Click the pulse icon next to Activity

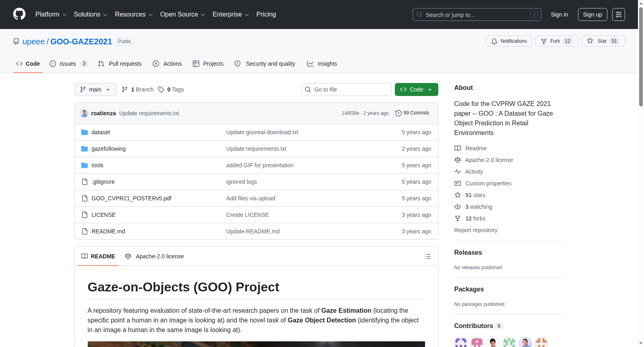coord(458,172)
